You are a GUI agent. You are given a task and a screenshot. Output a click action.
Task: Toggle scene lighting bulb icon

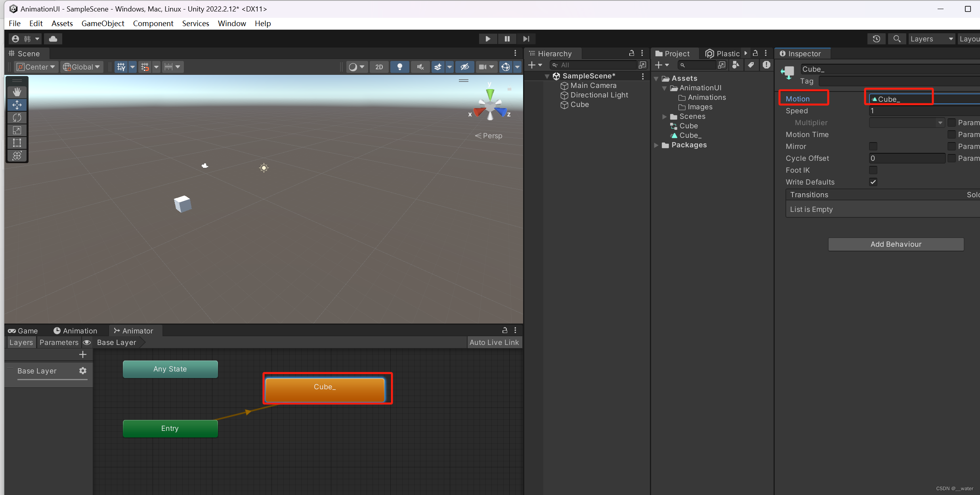[400, 67]
